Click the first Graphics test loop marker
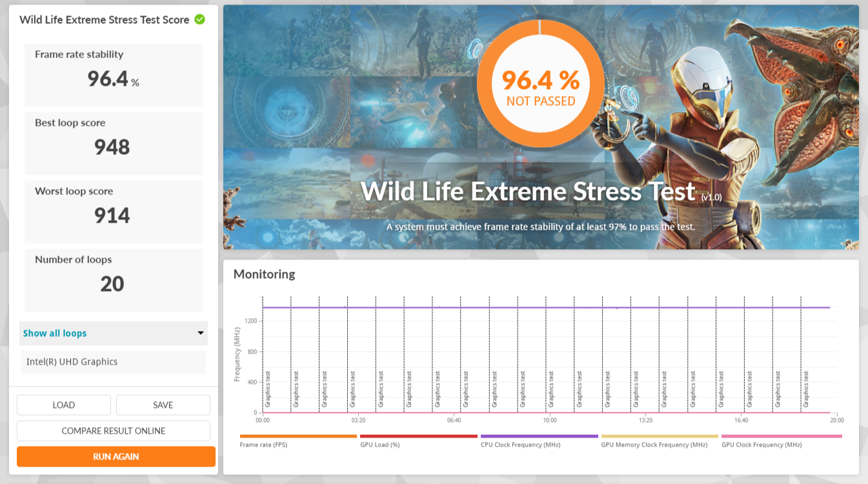868x484 pixels. click(x=268, y=388)
